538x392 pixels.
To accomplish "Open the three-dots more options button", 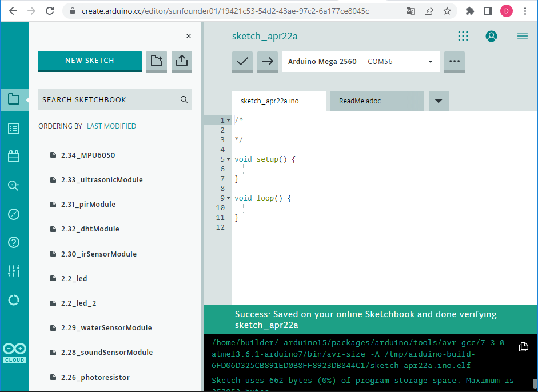I will point(455,62).
